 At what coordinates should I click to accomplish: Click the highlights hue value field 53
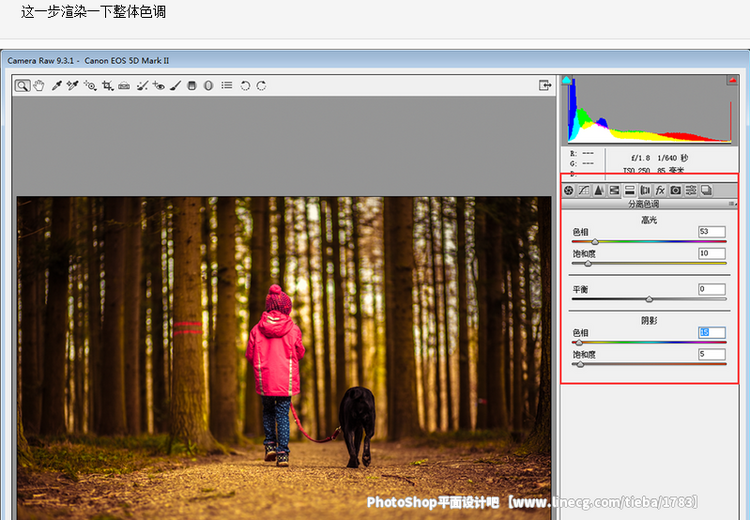pos(712,232)
